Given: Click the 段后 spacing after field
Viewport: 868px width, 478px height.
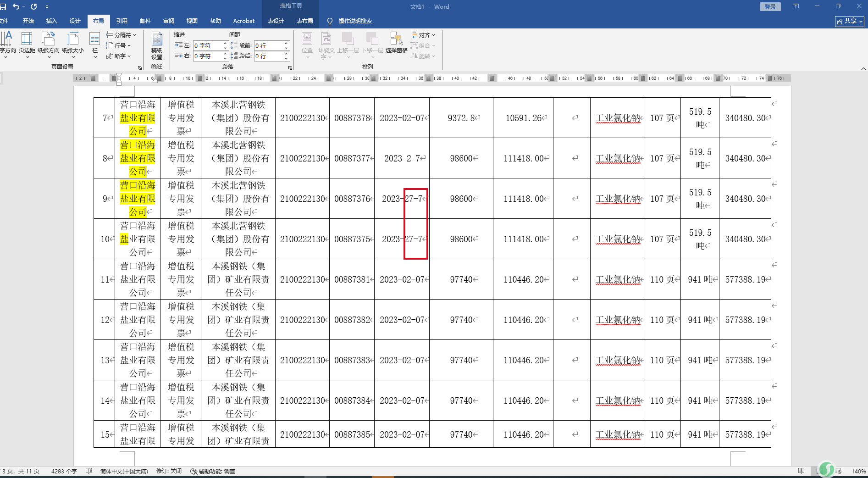Looking at the screenshot, I should pyautogui.click(x=269, y=56).
